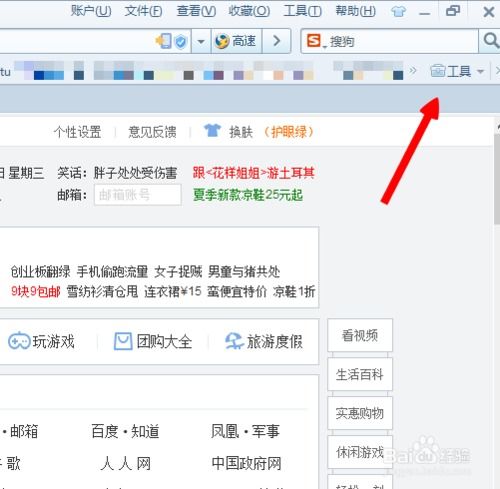Click the toolbox 工具 icon in favorites bar

(438, 71)
